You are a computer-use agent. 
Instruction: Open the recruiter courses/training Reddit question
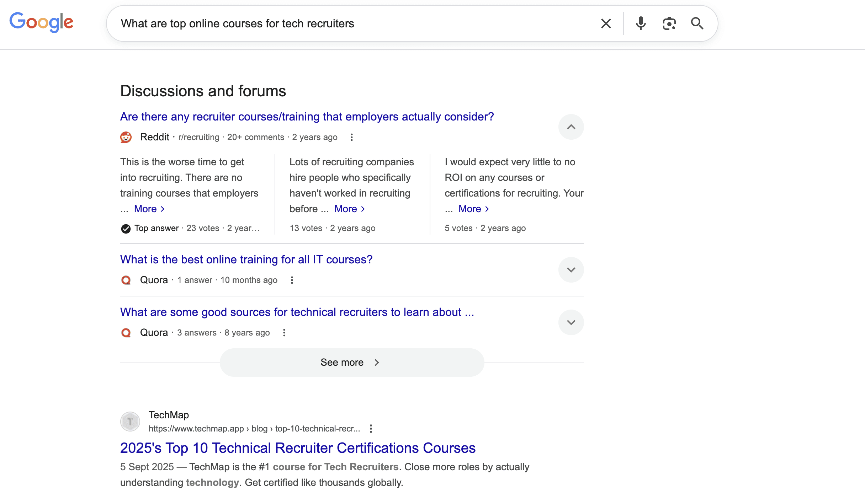point(307,117)
